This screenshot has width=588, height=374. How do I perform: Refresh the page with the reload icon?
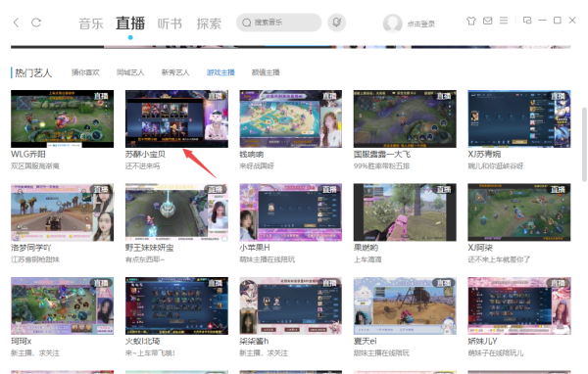[36, 23]
